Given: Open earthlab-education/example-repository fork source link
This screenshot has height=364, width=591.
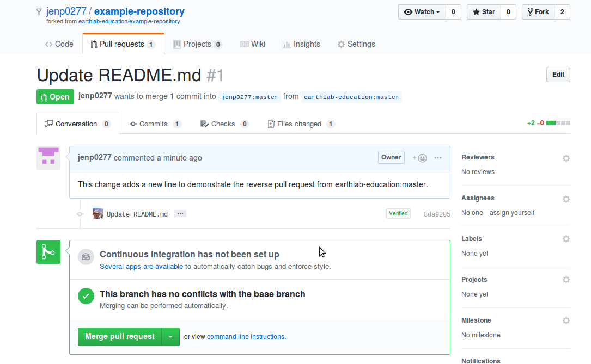Looking at the screenshot, I should click(x=129, y=21).
